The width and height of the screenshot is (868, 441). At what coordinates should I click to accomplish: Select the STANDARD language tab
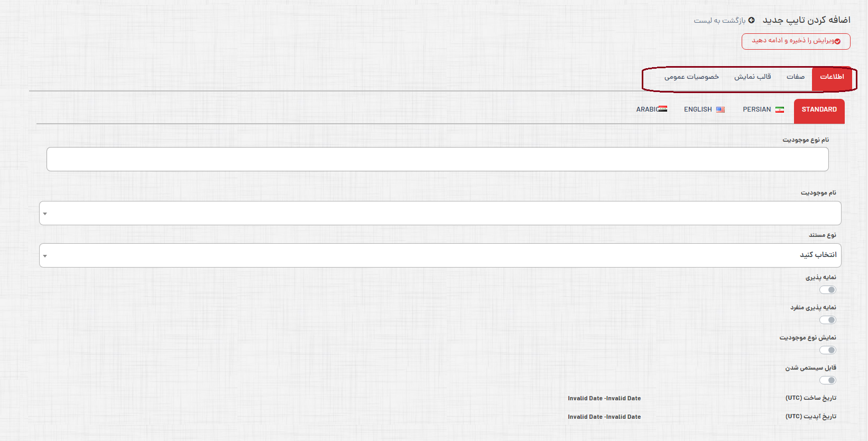[819, 110]
